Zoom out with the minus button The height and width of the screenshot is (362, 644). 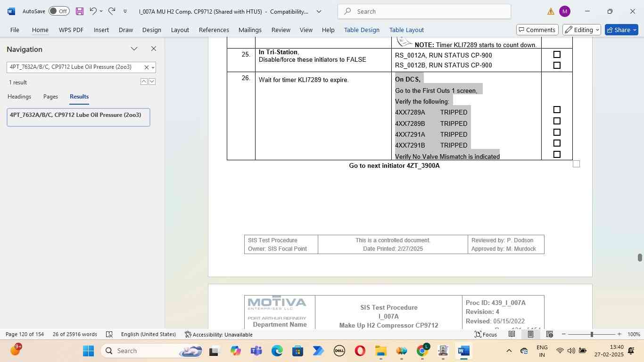click(x=563, y=334)
